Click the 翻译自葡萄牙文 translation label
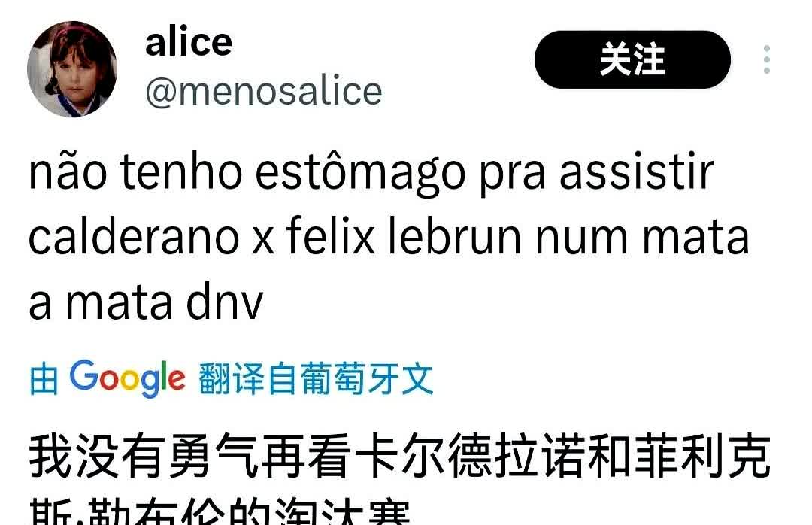The height and width of the screenshot is (525, 812). 316,379
